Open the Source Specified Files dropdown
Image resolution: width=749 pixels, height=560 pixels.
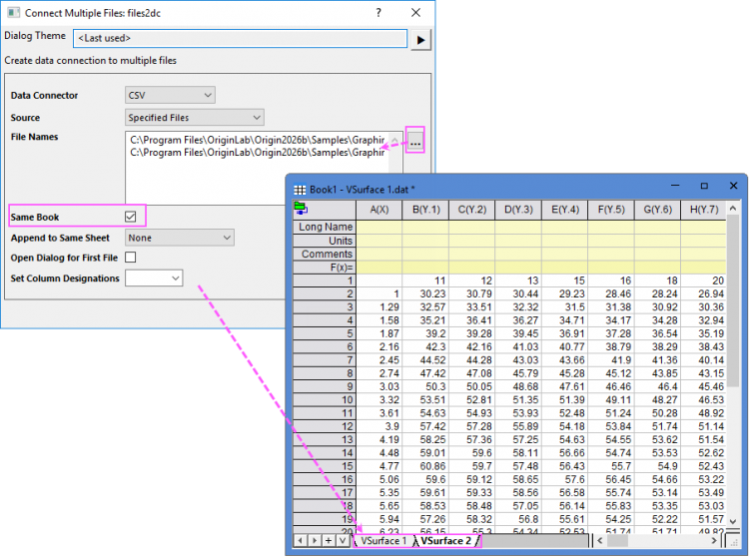[195, 118]
